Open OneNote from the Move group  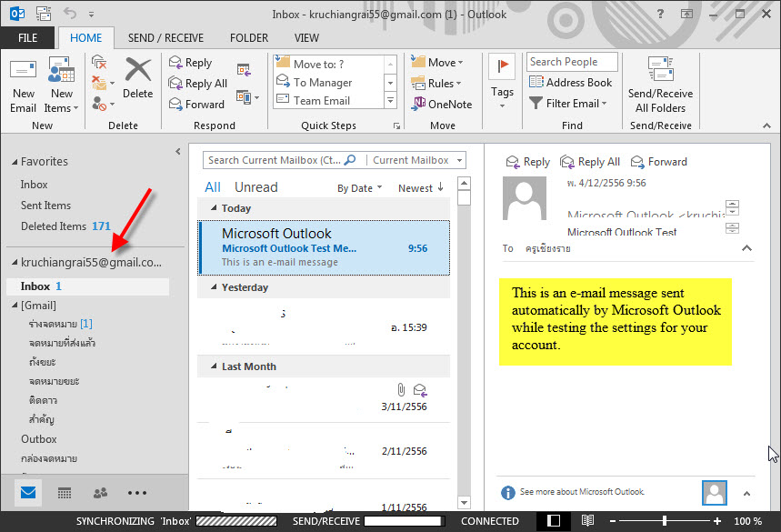(x=441, y=104)
